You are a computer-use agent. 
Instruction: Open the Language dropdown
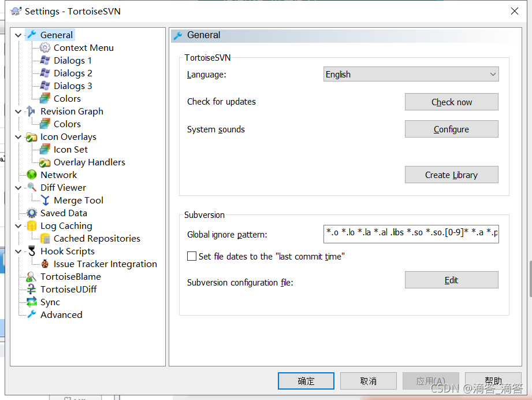[x=411, y=74]
